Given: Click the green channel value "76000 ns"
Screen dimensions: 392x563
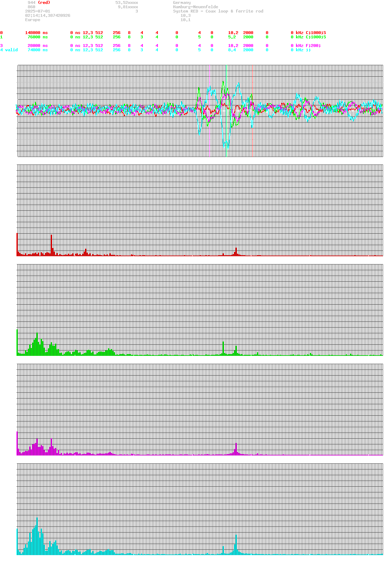Looking at the screenshot, I should click(38, 37).
